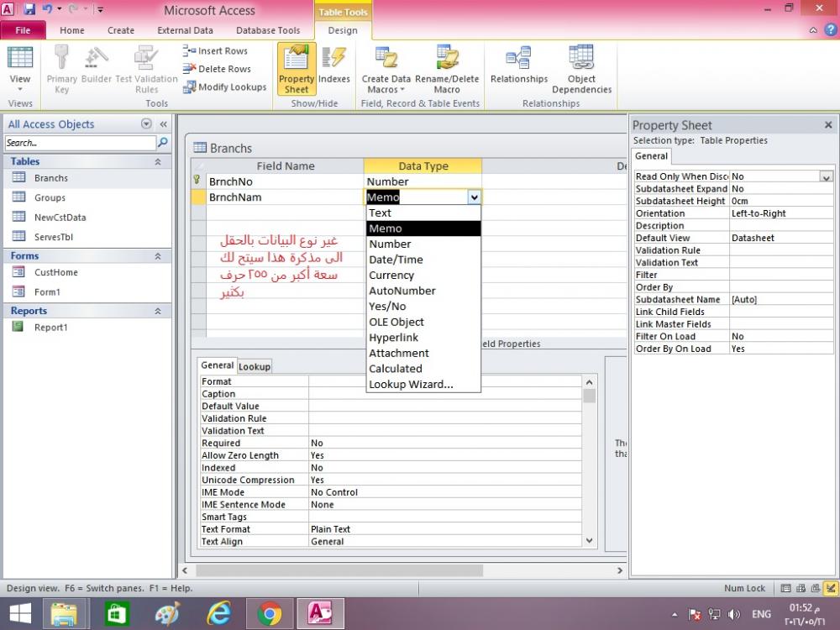Screen dimensions: 840x630
Task: Select the CustHome form
Action: tap(87, 272)
